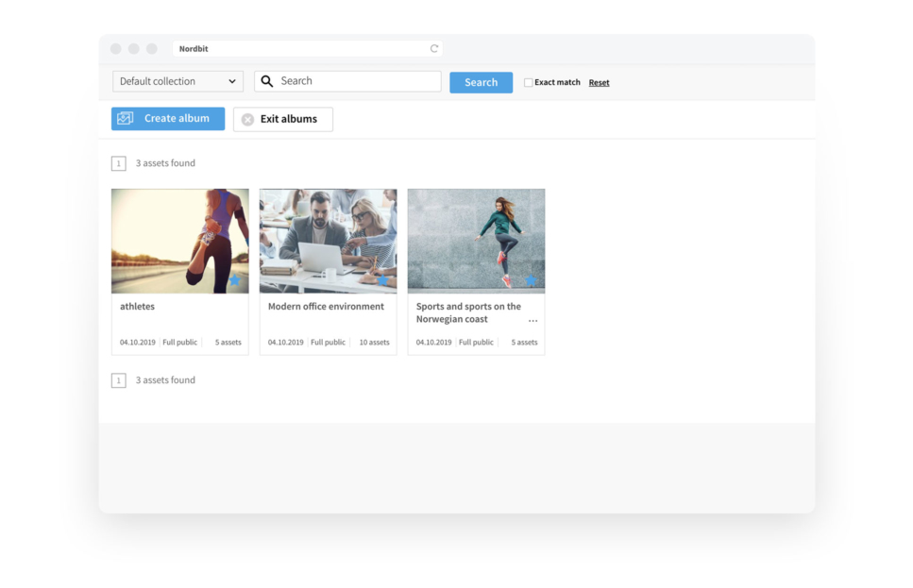Screen dimensions: 913x588
Task: Click the X icon in Exit albums
Action: tap(247, 120)
